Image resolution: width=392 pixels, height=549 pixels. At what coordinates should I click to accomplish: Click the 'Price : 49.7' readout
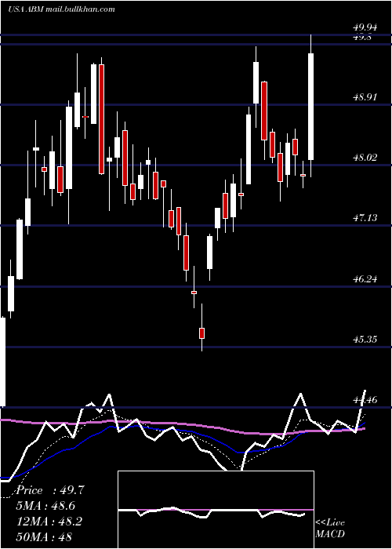(50, 490)
